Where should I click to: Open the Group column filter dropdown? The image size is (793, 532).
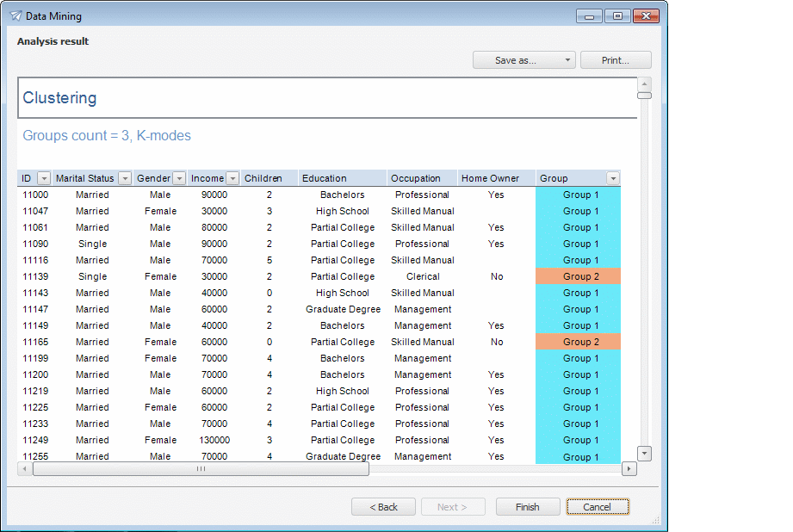(x=612, y=178)
